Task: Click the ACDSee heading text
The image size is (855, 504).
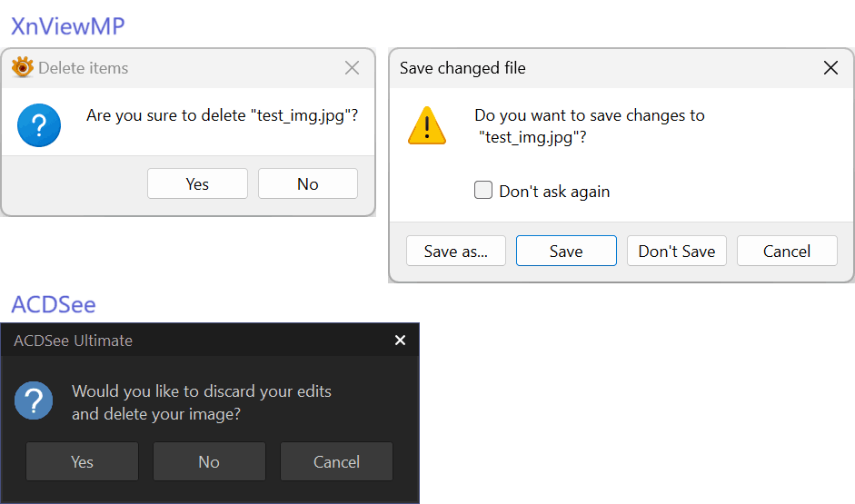Action: click(x=53, y=304)
